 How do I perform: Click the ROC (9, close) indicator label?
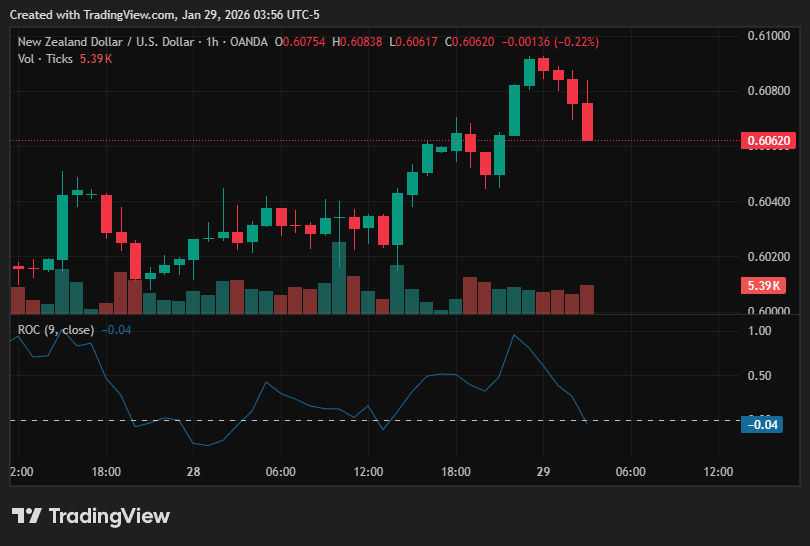pos(56,330)
